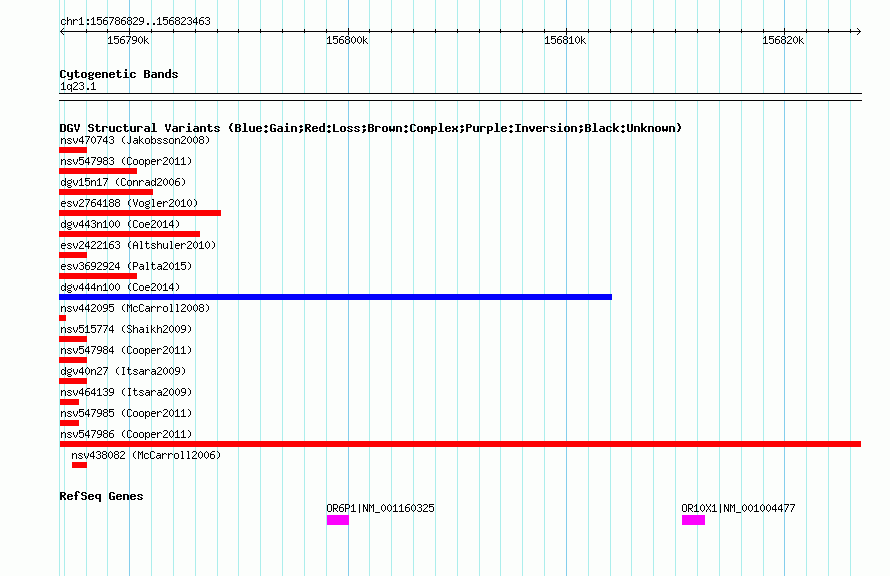Select the red bar under nsv547983
Image resolution: width=890 pixels, height=576 pixels.
click(x=98, y=171)
